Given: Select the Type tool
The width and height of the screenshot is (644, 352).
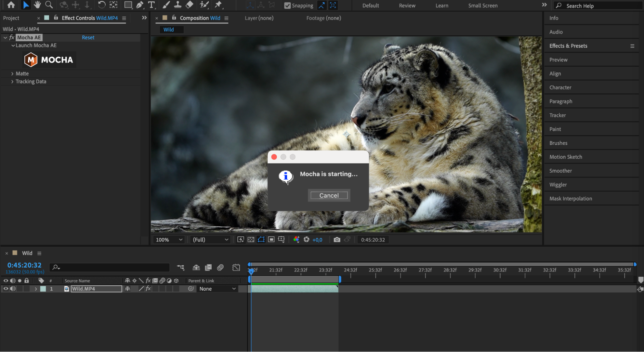Looking at the screenshot, I should click(x=151, y=5).
